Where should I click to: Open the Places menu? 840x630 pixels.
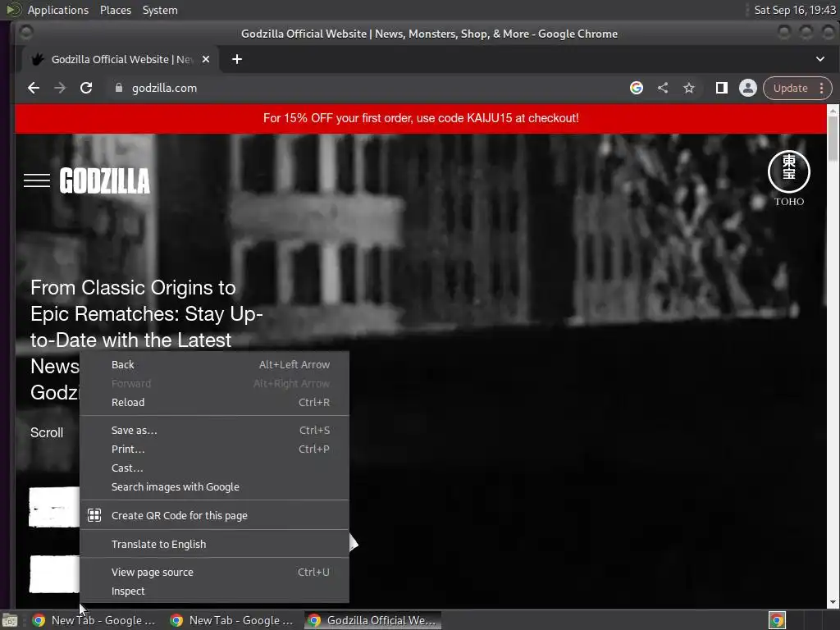(116, 10)
